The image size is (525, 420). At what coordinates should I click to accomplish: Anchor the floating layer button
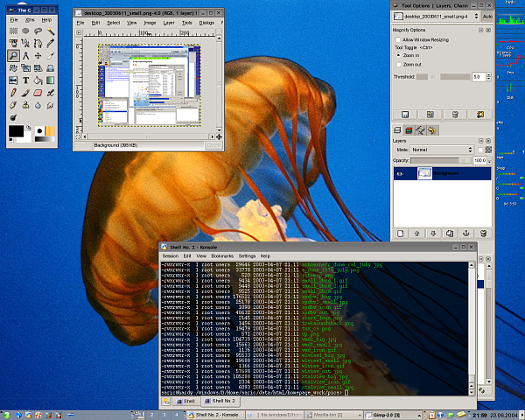465,233
